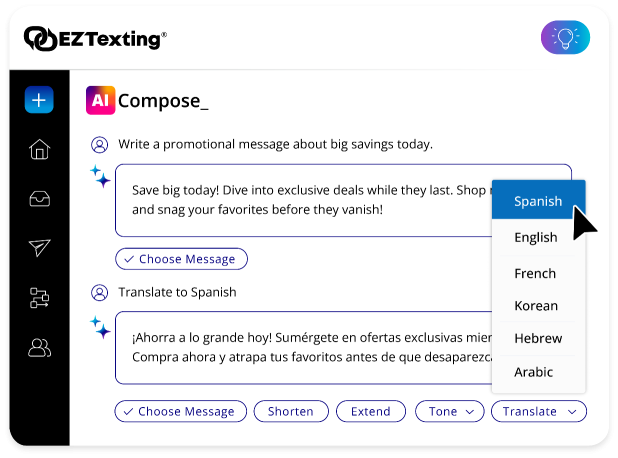The image size is (618, 458).
Task: Choose Message under the Spanish response
Action: pyautogui.click(x=181, y=411)
